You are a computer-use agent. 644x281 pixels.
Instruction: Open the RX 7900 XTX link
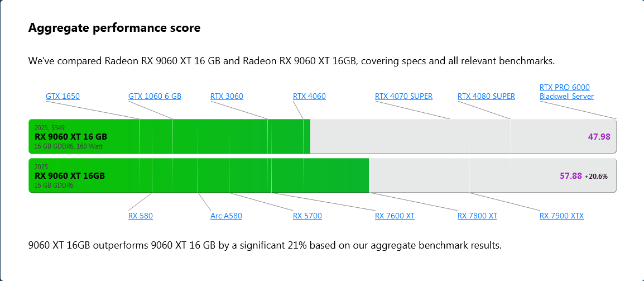click(x=561, y=216)
